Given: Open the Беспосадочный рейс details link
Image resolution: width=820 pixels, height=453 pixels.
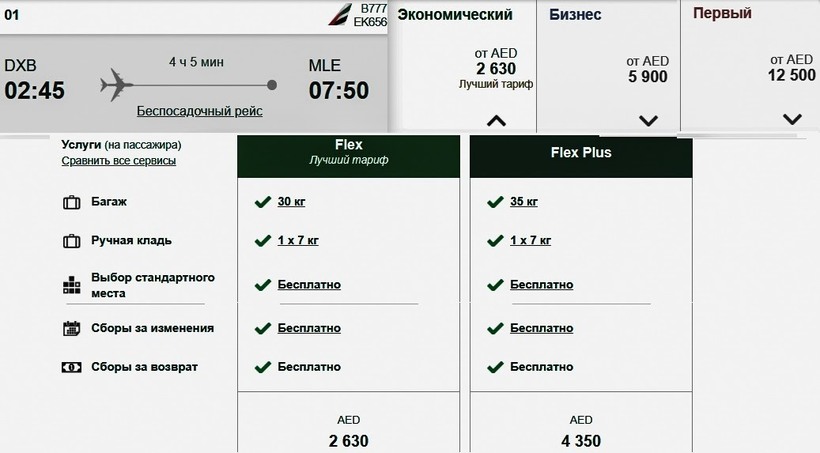Looking at the screenshot, I should pyautogui.click(x=199, y=111).
